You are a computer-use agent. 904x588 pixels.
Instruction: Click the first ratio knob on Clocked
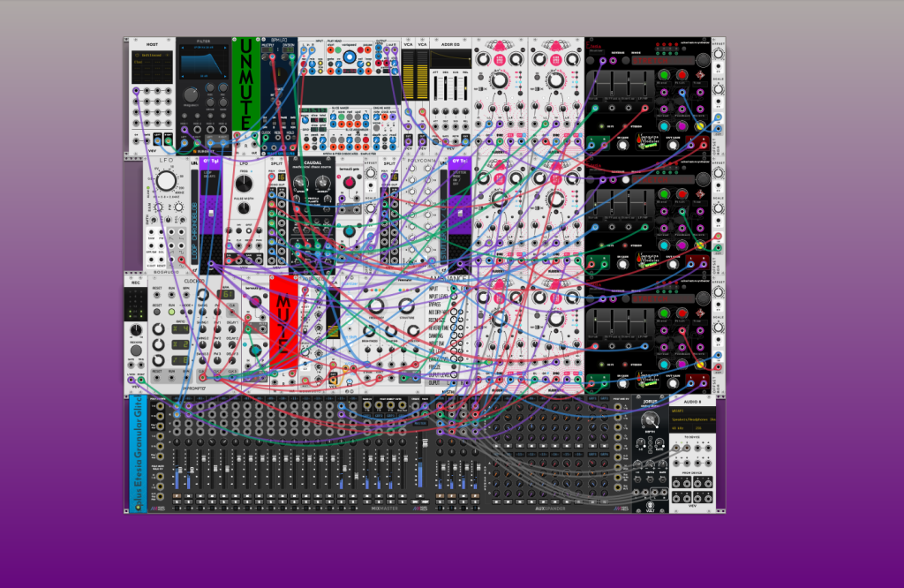coord(159,329)
